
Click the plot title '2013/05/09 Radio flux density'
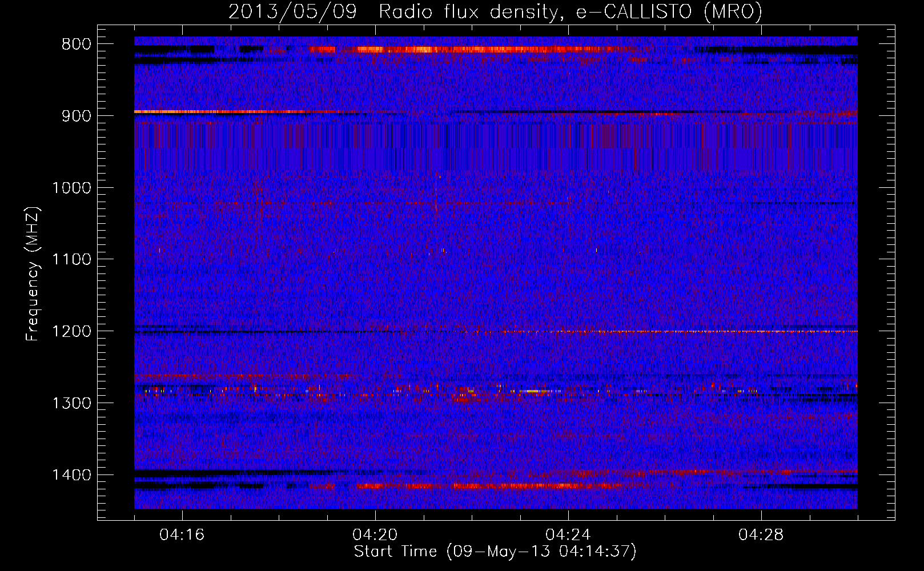495,11
